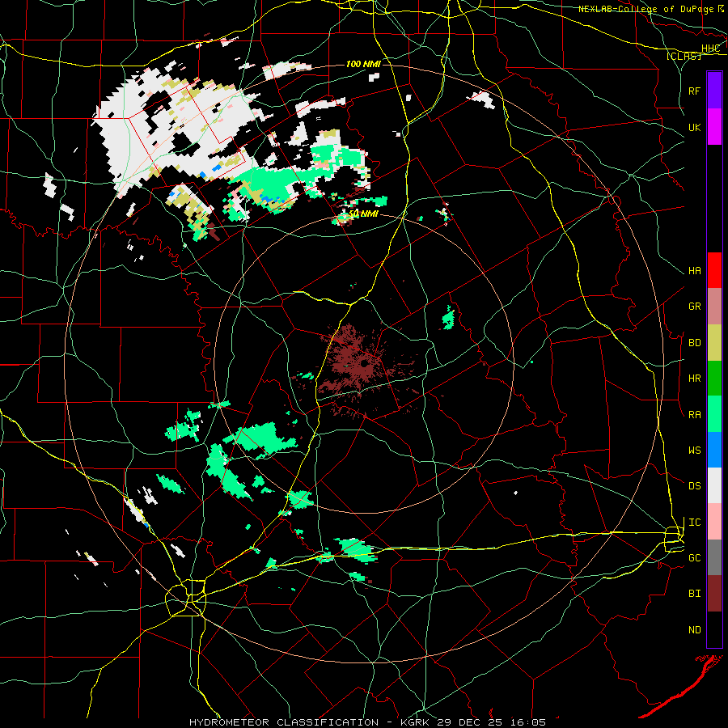Click the KGRK radar site identifier
This screenshot has height=728, width=728.
416,722
